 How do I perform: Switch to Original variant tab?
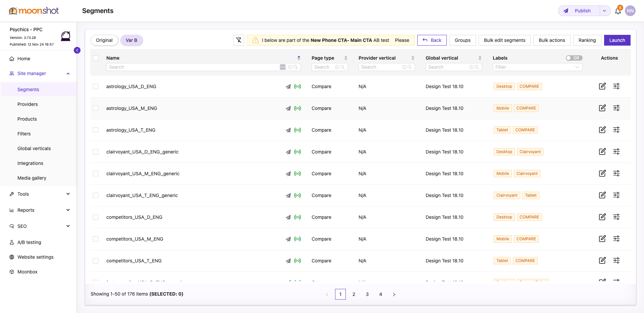(104, 40)
